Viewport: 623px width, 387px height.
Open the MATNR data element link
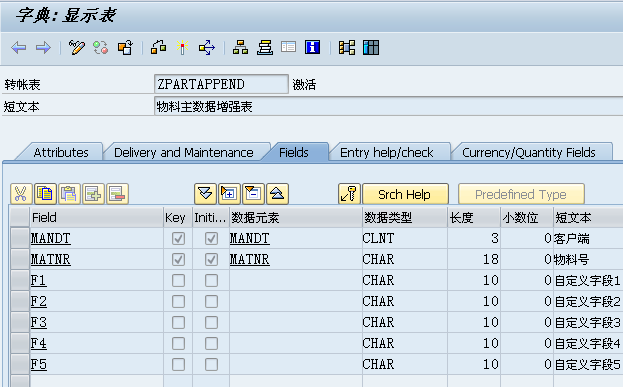pos(250,259)
